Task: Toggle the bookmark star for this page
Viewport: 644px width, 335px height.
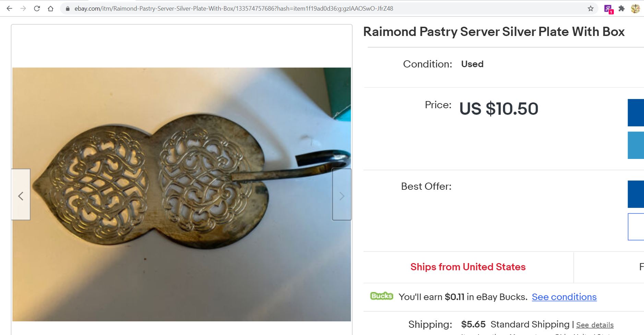Action: [591, 8]
